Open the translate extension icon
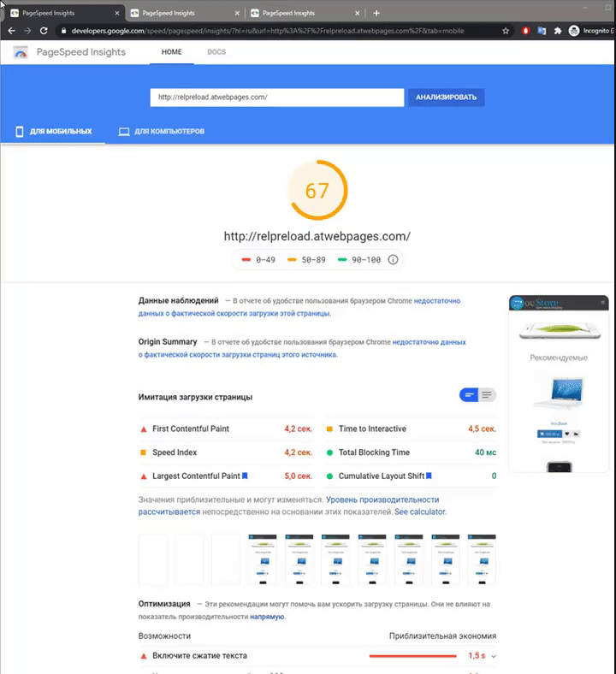Screen dimensions: 616x674 [542, 31]
